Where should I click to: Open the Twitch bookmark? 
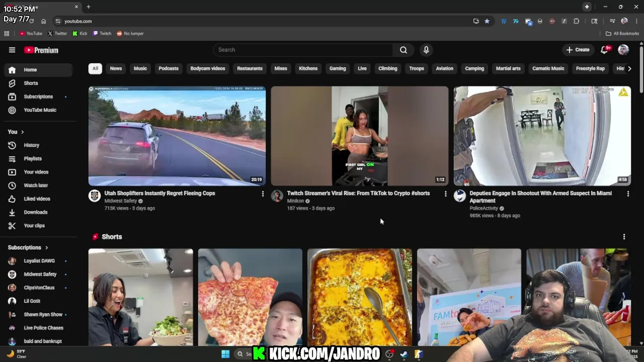[x=102, y=34]
